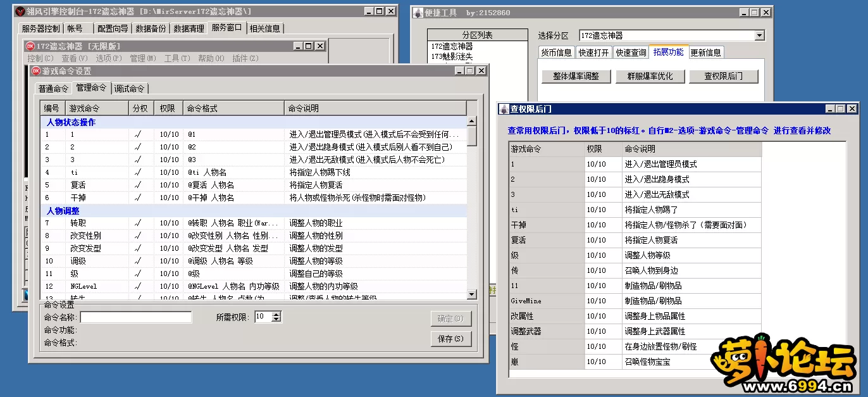Switch to the 普通命令 tab
The image size is (868, 397).
53,89
